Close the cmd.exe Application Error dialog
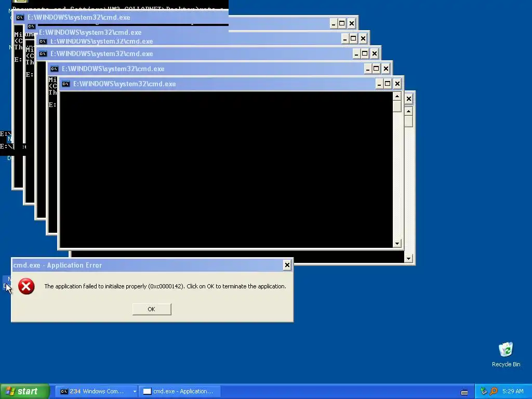 tap(287, 265)
